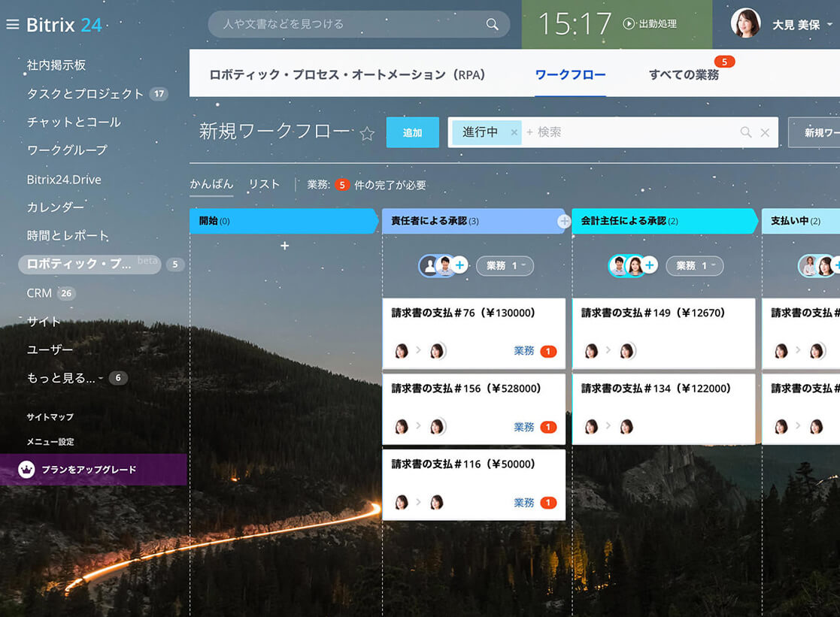Open ユーザー in the sidebar

point(50,349)
